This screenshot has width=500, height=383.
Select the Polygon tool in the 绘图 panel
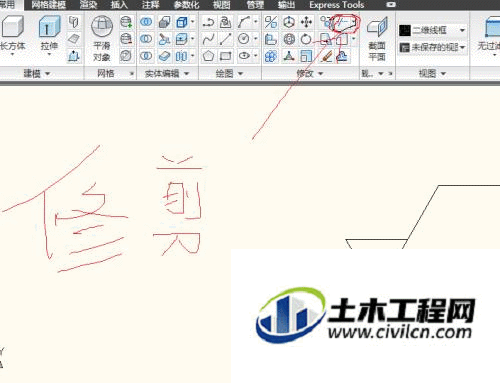pyautogui.click(x=208, y=56)
